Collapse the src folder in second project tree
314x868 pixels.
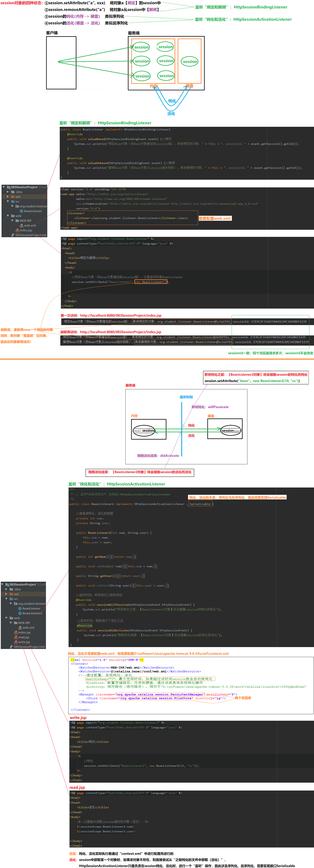coord(6,599)
